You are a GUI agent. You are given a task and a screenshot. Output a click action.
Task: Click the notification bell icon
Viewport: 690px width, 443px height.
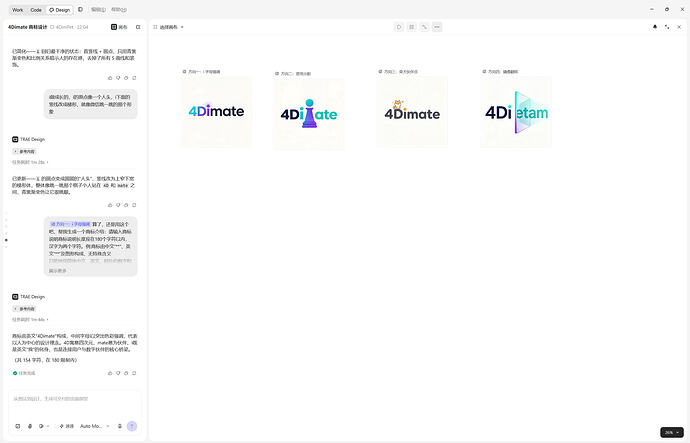coord(655,27)
